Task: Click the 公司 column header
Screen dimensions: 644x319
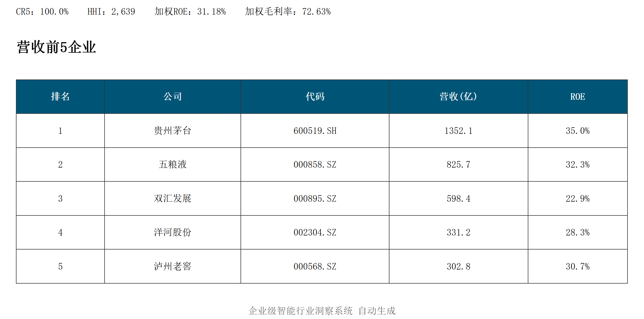Action: pos(172,97)
